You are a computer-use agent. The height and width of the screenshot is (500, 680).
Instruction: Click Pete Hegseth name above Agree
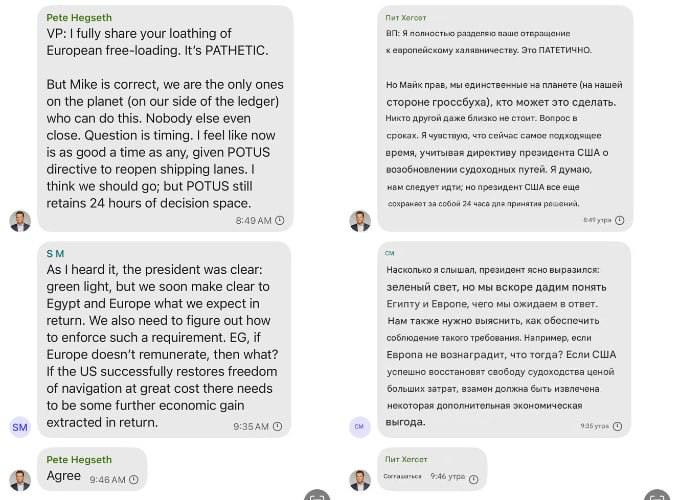pyautogui.click(x=79, y=460)
